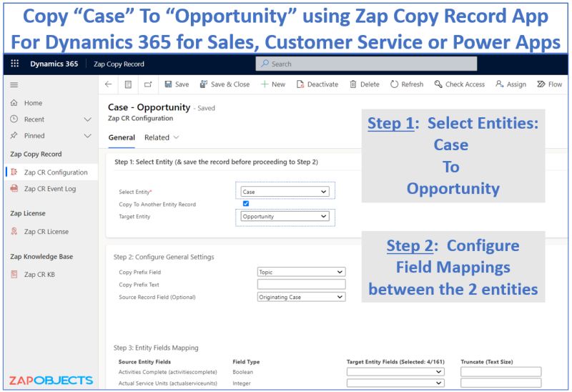Click the Zap CR License badge icon
Screen dimensions: 572x392
[14, 231]
